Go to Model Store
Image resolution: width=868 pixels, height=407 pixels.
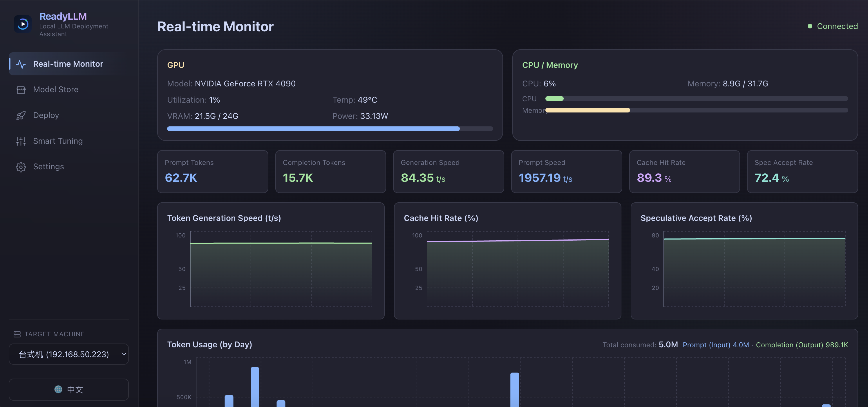pyautogui.click(x=69, y=90)
